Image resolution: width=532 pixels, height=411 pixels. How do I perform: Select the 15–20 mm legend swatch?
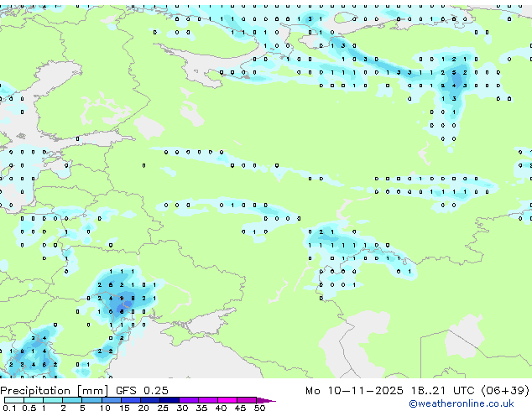coord(131,400)
